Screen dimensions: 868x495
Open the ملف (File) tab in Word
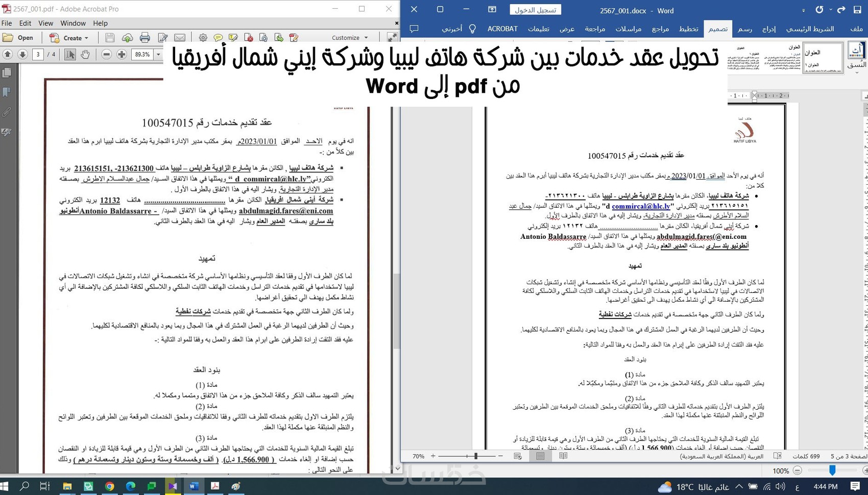[856, 29]
